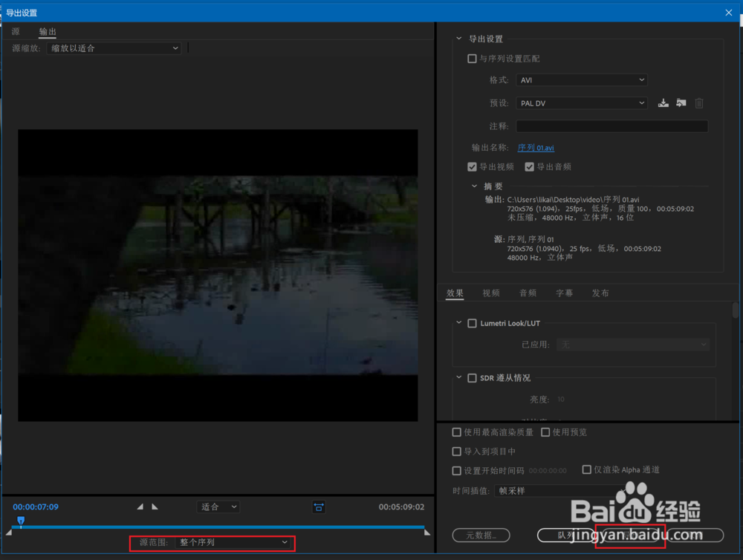Click the 序列 01.avi output name link
The height and width of the screenshot is (560, 743).
point(536,148)
